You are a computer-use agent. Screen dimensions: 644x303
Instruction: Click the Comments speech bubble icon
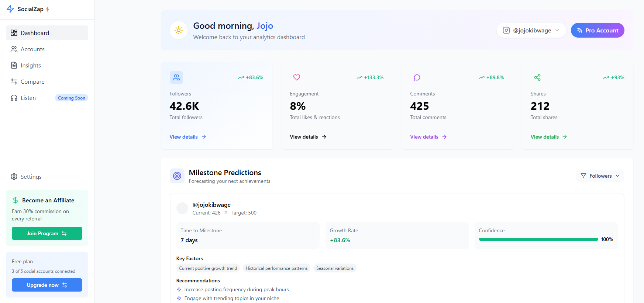tap(417, 77)
